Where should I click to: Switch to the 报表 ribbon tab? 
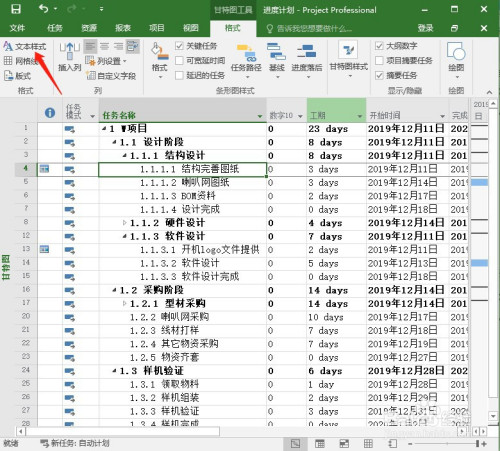coord(123,28)
